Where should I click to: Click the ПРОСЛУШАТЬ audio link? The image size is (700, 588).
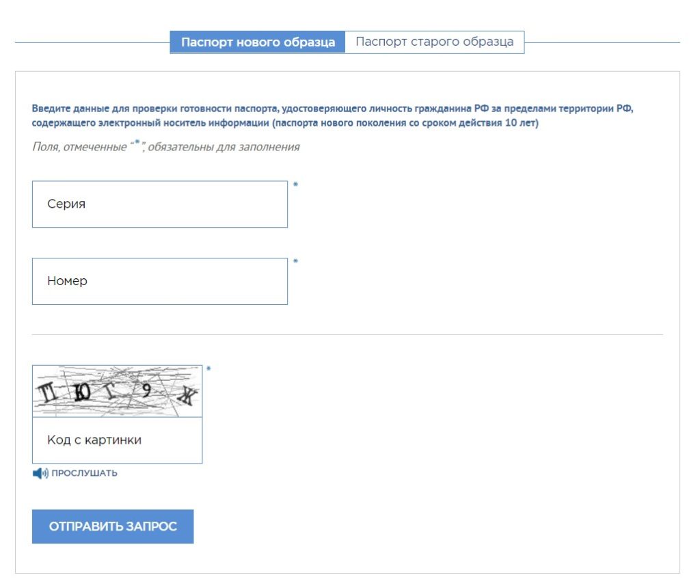pyautogui.click(x=84, y=473)
